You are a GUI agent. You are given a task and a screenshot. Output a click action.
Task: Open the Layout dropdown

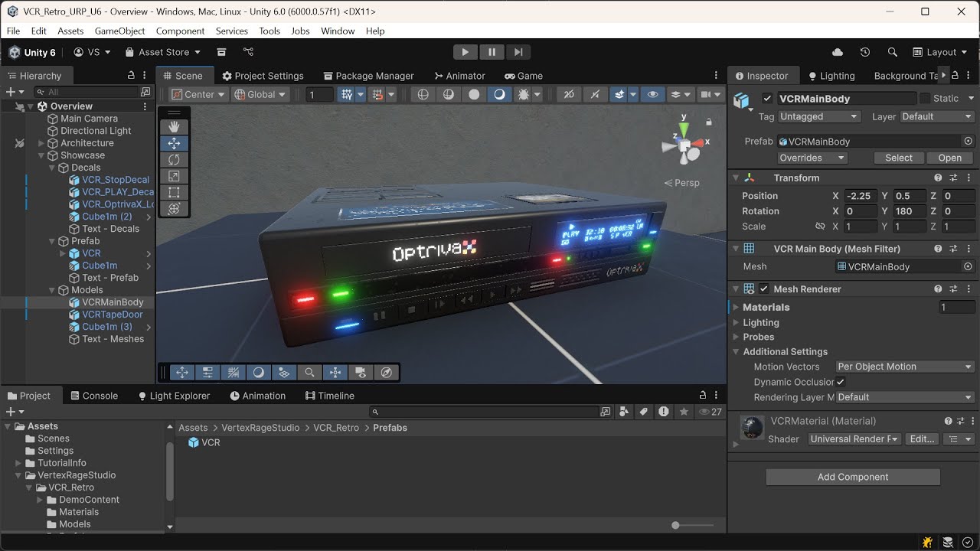(941, 52)
